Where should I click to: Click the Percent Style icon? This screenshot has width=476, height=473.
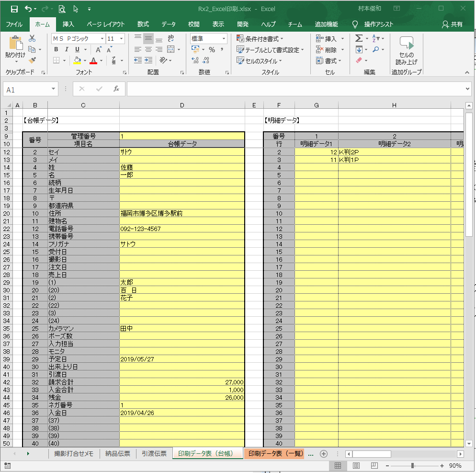(211, 49)
